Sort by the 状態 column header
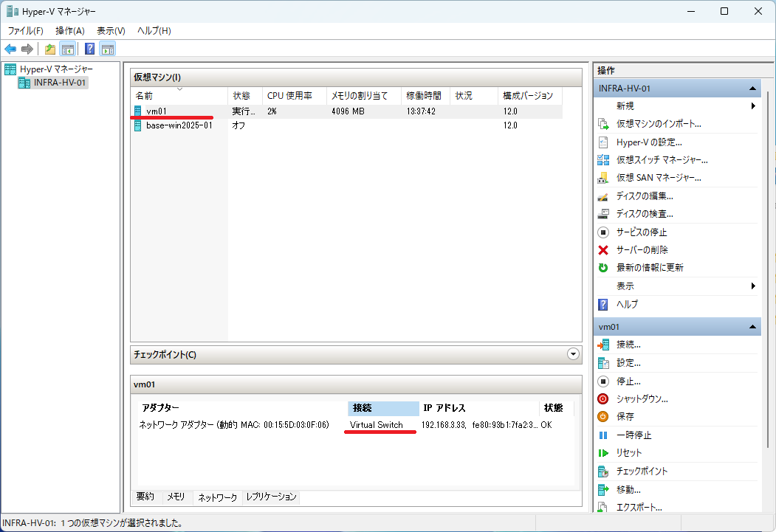The width and height of the screenshot is (776, 532). point(245,95)
